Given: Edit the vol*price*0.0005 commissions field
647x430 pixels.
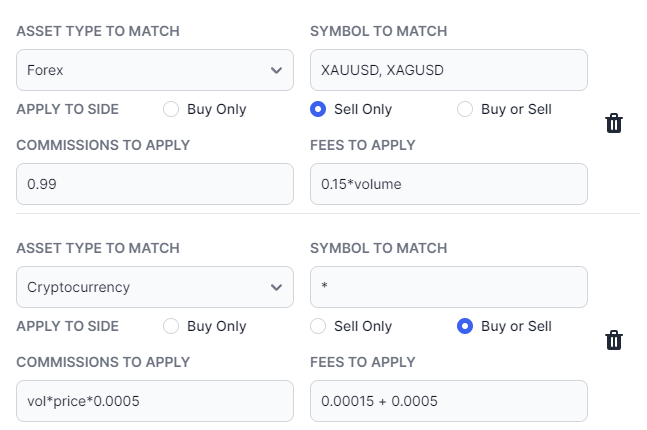Looking at the screenshot, I should [155, 401].
